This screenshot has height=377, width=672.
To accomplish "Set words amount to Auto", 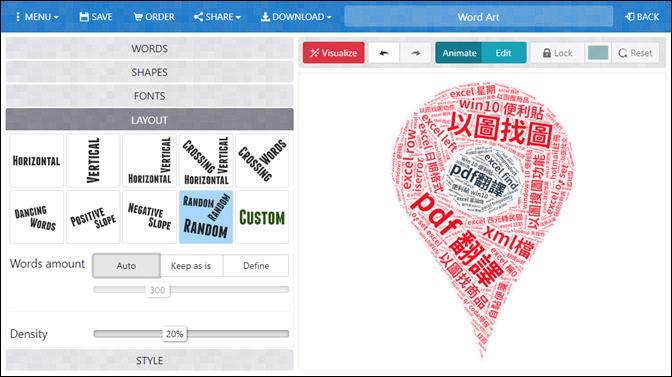I will point(126,266).
